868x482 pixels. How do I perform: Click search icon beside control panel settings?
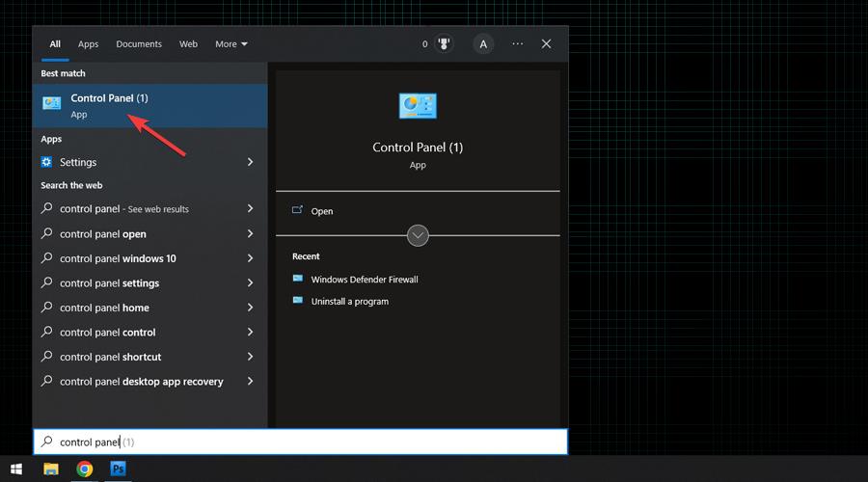(x=47, y=282)
